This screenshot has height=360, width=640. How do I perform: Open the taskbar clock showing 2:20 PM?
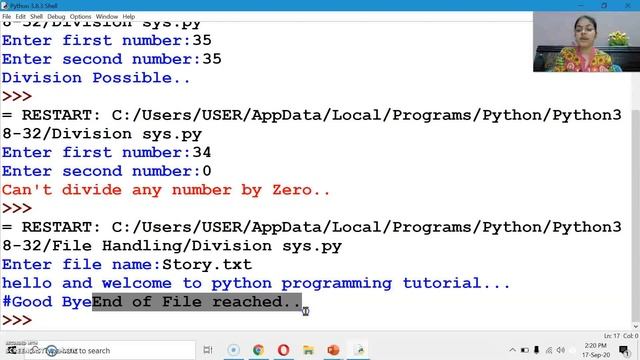click(x=596, y=350)
